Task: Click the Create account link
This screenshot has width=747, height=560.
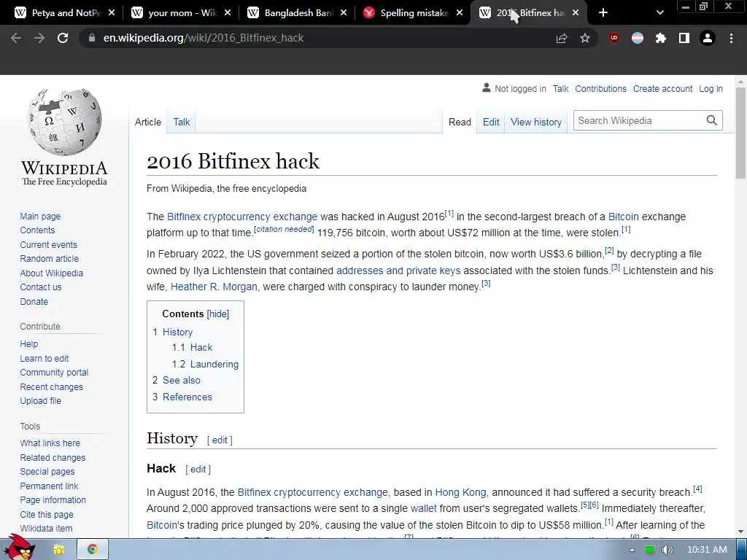Action: click(662, 88)
